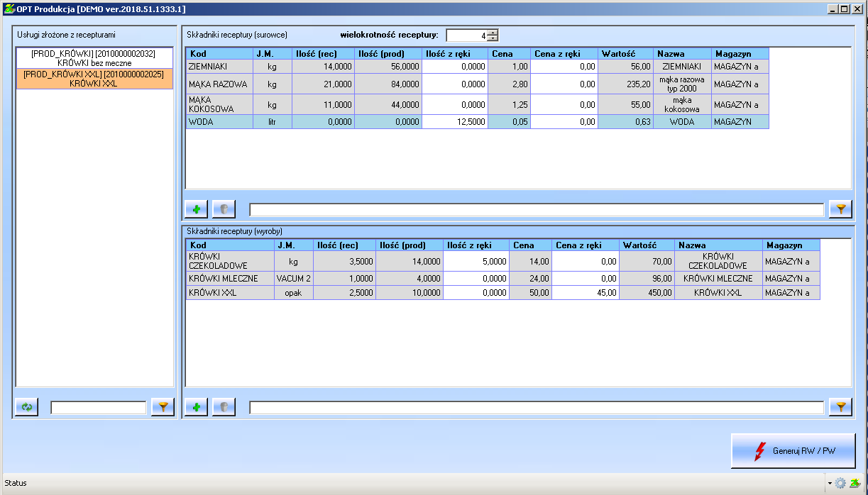
Task: Click the Ilość (prod) header in the wyroby table
Action: (x=410, y=245)
